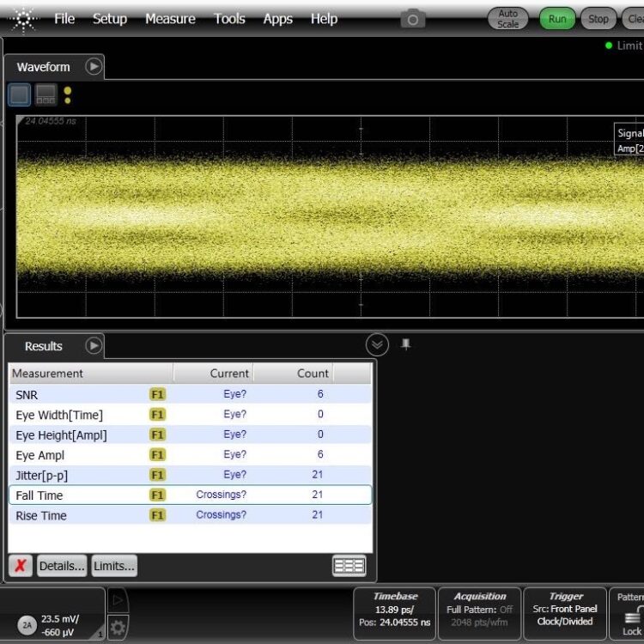Click the results table grid-view icon
This screenshot has width=644, height=644.
click(349, 566)
